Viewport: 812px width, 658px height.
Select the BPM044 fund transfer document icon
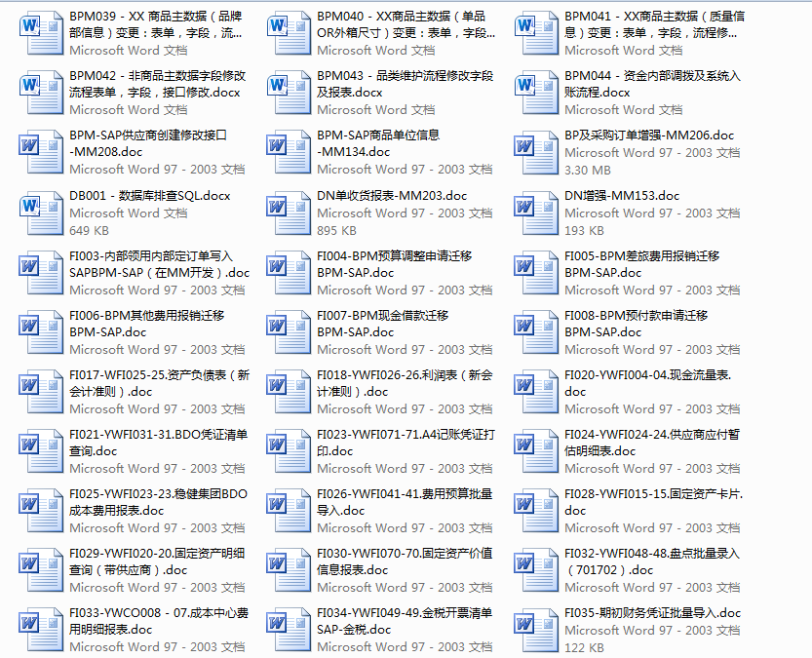(x=536, y=94)
